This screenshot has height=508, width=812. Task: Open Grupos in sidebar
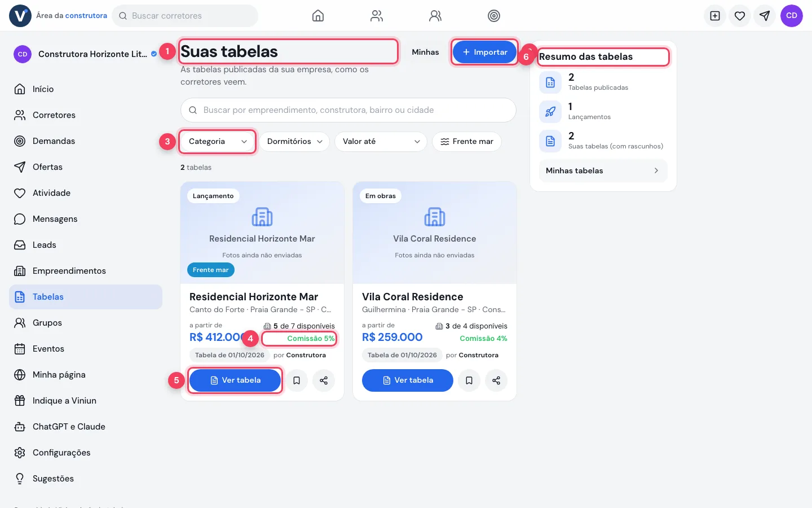coord(86,323)
